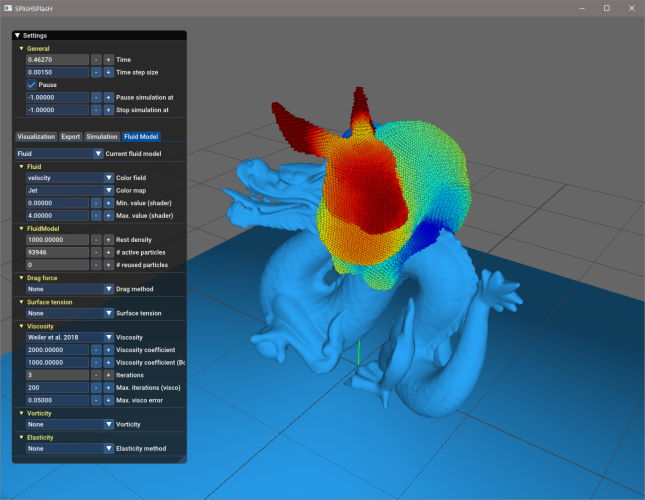The image size is (645, 500).
Task: Decrease the Time step size with minus
Action: [96, 73]
